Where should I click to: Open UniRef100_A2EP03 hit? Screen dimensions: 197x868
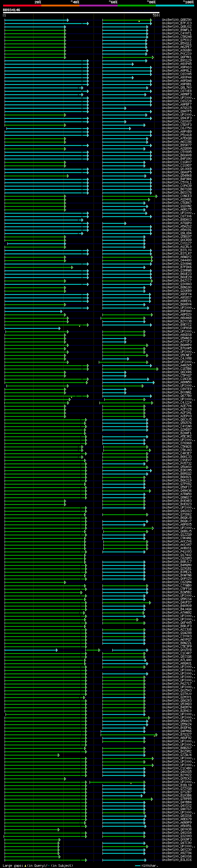coord(177,417)
